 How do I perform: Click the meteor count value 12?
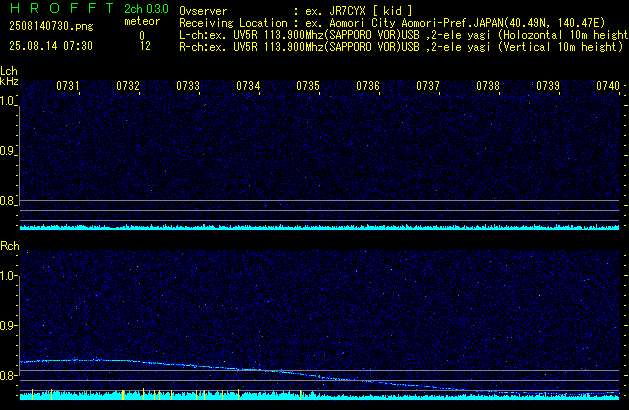(x=145, y=46)
